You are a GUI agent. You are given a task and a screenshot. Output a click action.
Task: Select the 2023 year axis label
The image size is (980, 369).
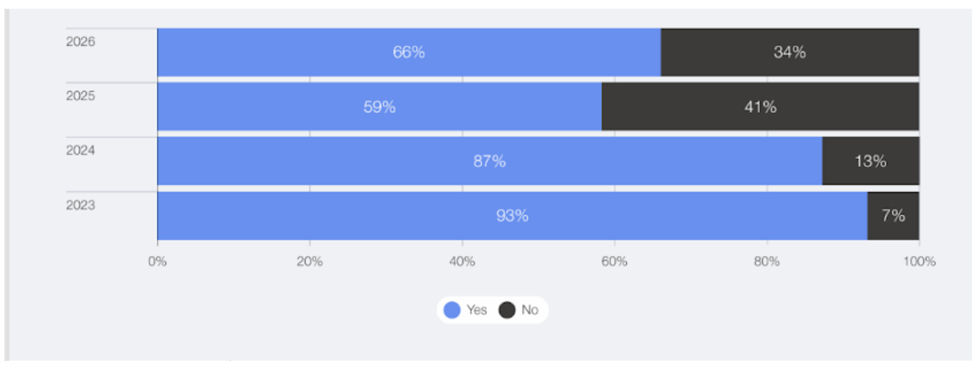point(81,205)
